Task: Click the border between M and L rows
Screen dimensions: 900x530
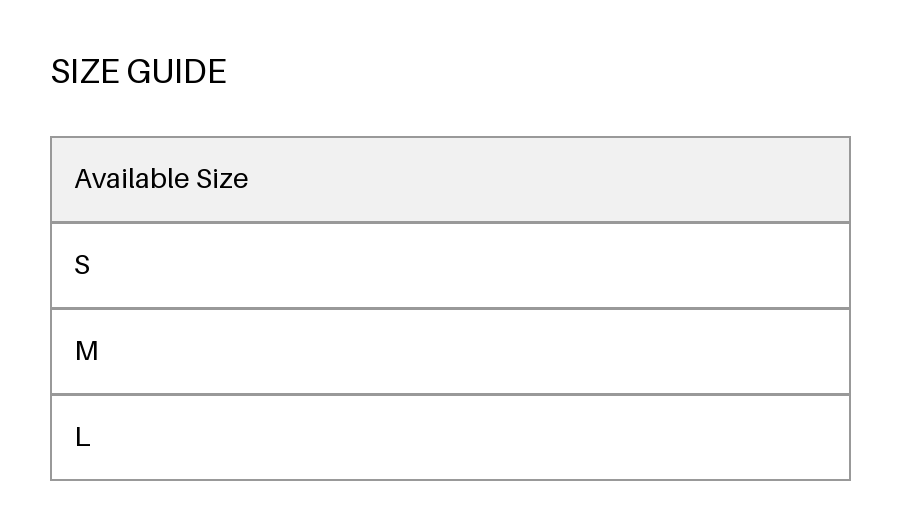Action: pyautogui.click(x=450, y=394)
